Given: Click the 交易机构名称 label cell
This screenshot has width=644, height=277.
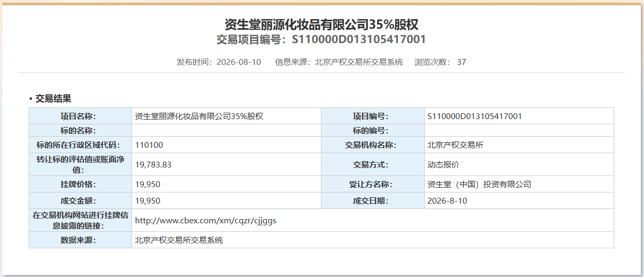Looking at the screenshot, I should [373, 145].
